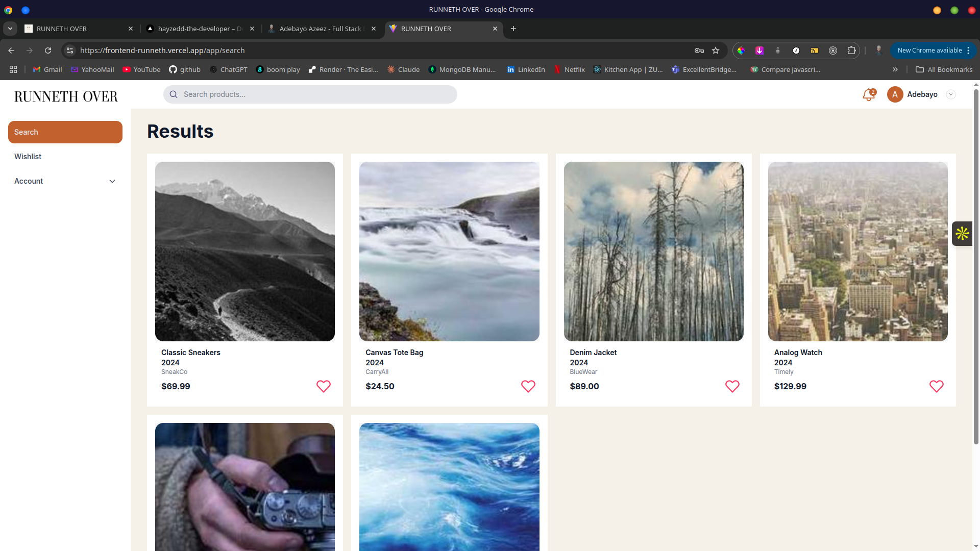This screenshot has height=551, width=980.
Task: Open the tab search dropdown arrow
Action: tap(10, 29)
